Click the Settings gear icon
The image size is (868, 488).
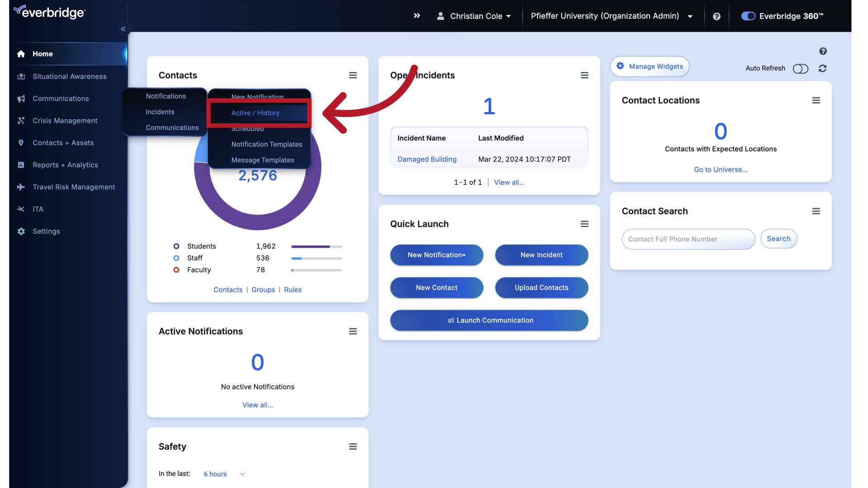[x=21, y=231]
